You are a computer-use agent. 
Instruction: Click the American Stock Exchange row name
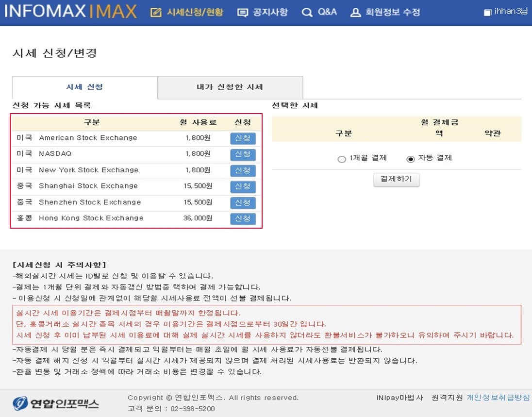point(88,138)
